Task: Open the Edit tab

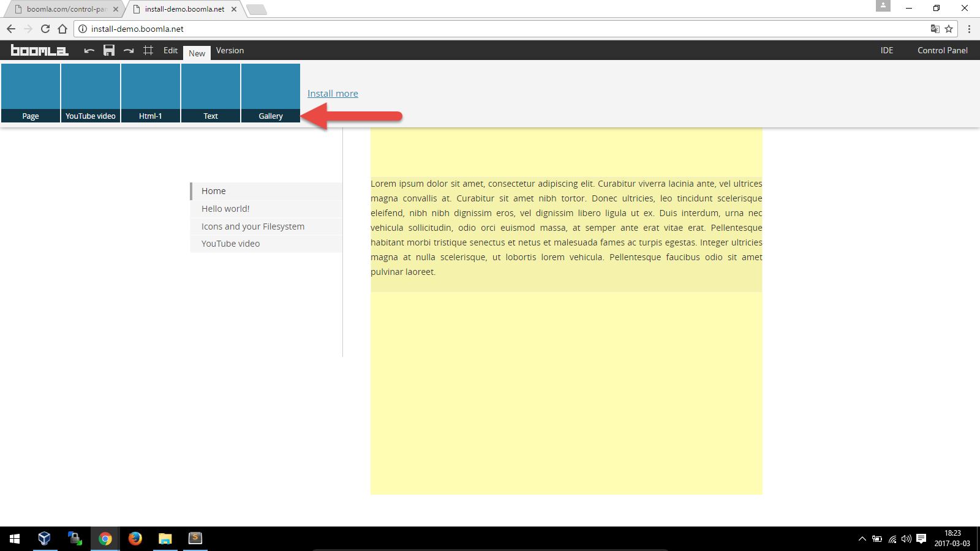Action: (x=170, y=51)
